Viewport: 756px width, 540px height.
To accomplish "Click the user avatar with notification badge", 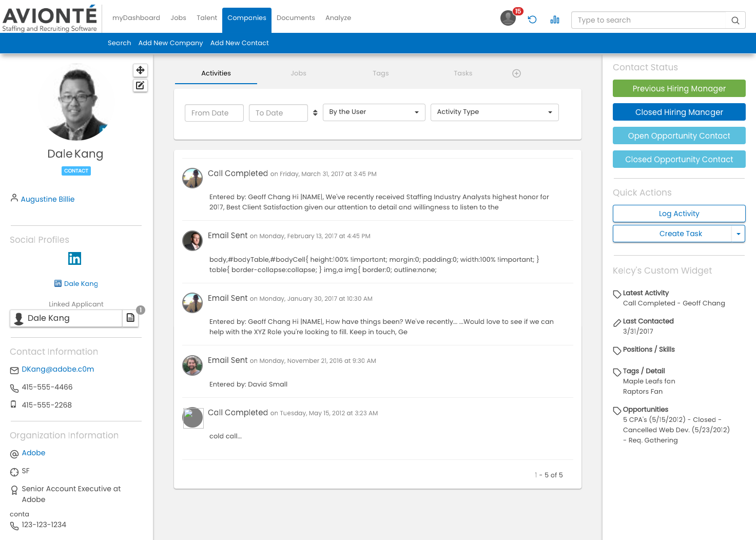I will tap(508, 18).
